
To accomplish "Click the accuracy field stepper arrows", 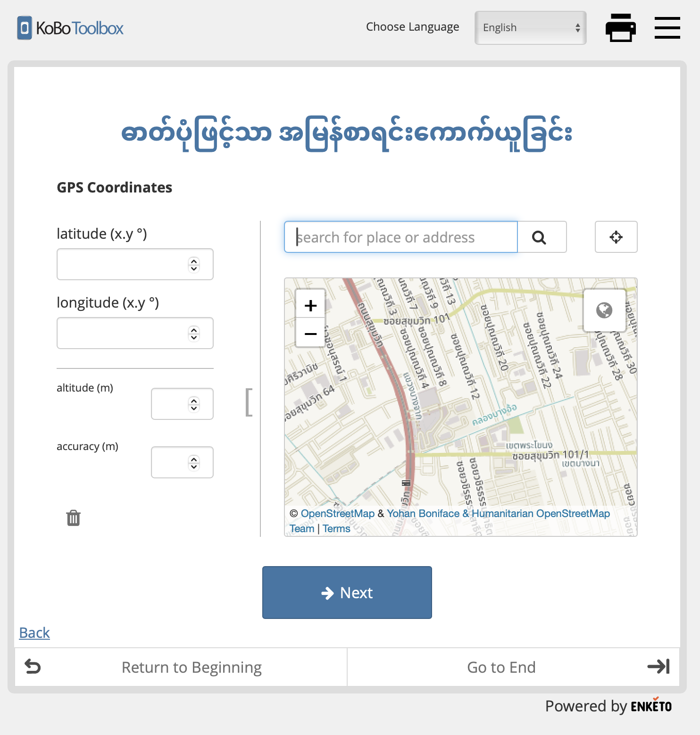I will click(194, 463).
